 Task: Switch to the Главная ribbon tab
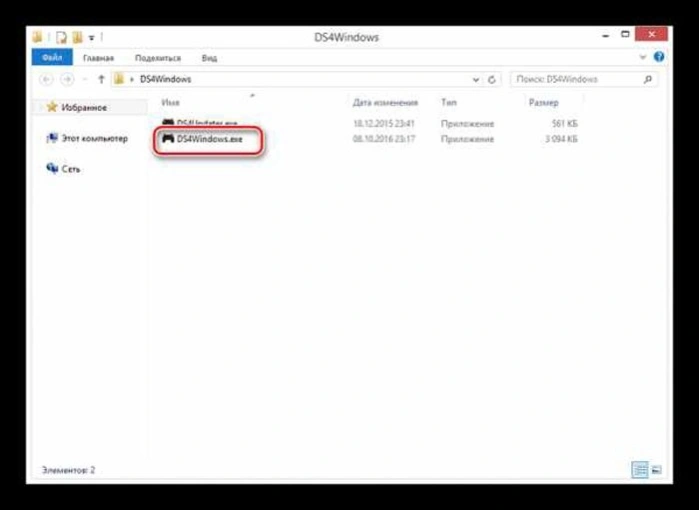99,58
